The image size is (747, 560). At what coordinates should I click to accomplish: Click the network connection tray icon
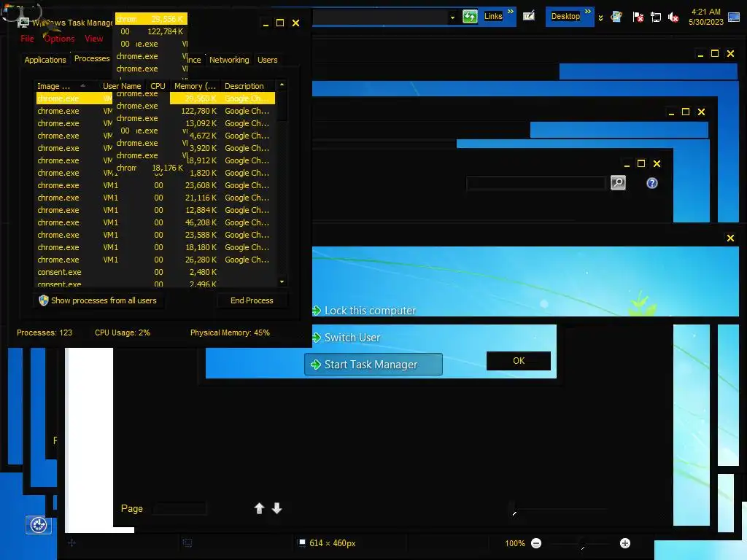[656, 17]
